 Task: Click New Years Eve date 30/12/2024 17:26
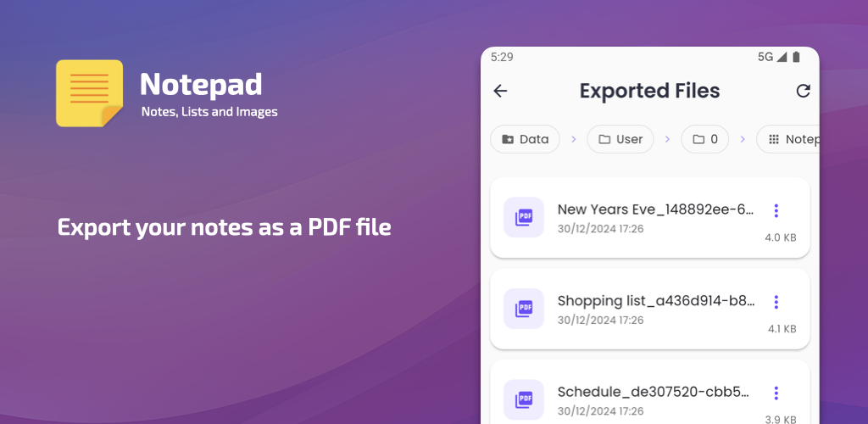[601, 229]
